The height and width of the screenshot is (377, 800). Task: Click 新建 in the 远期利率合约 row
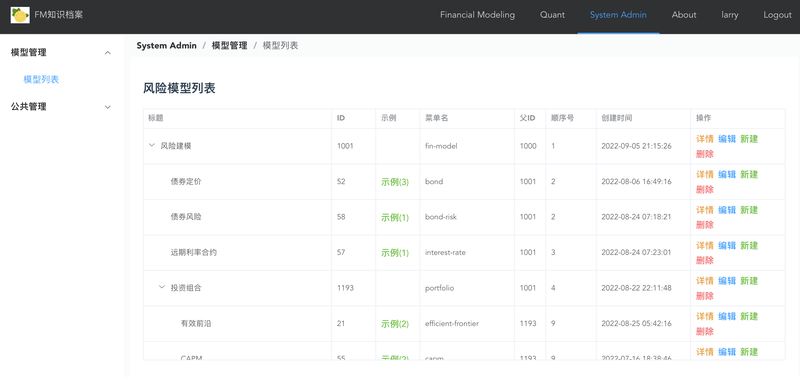coord(749,245)
